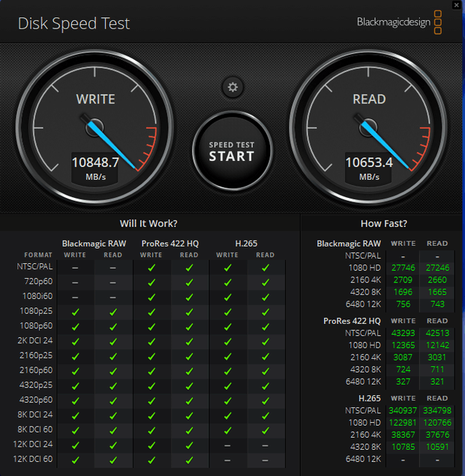Click H.265 write checkmark for 8K DCI 60
465x476 pixels.
coord(227,431)
